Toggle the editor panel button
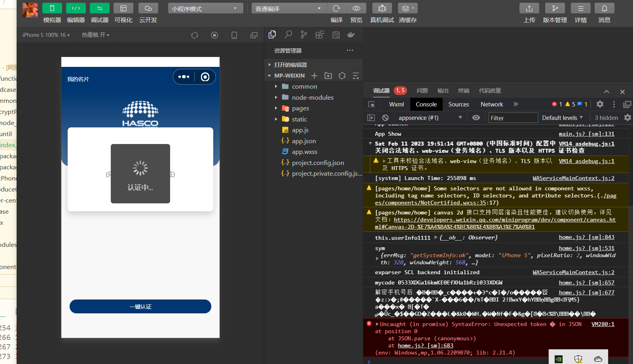 click(76, 8)
